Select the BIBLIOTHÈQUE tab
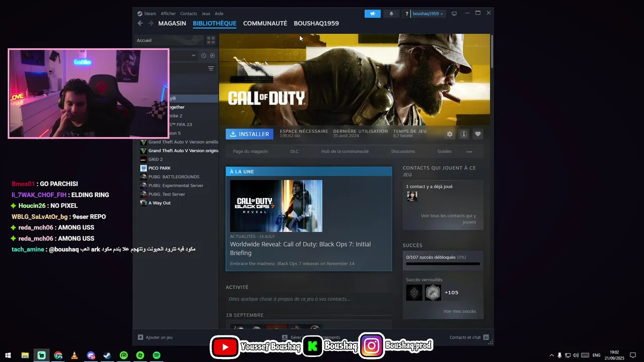 click(214, 23)
